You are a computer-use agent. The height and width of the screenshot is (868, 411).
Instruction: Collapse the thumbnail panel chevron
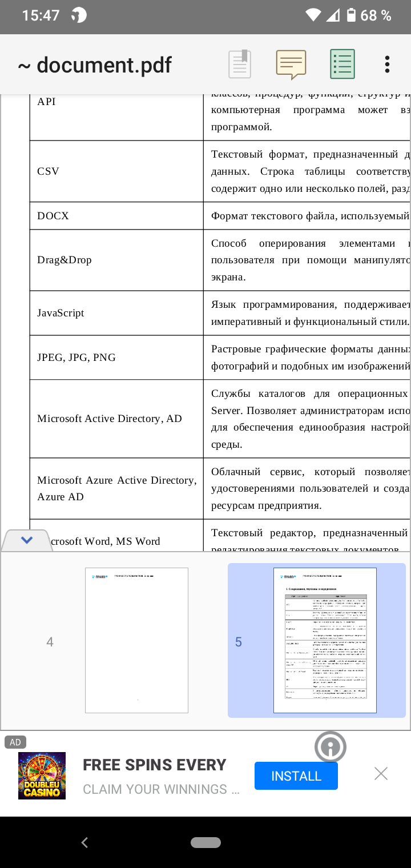[x=27, y=540]
